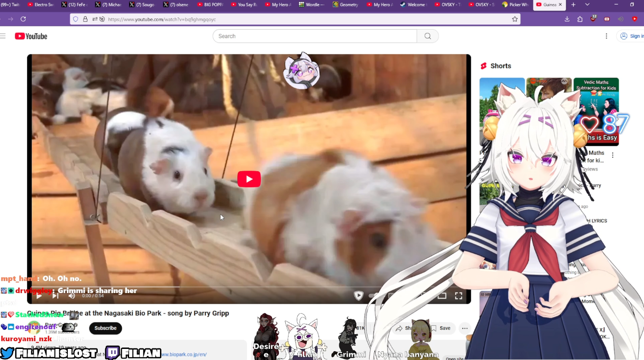Reload the page with the refresh icon

click(23, 19)
